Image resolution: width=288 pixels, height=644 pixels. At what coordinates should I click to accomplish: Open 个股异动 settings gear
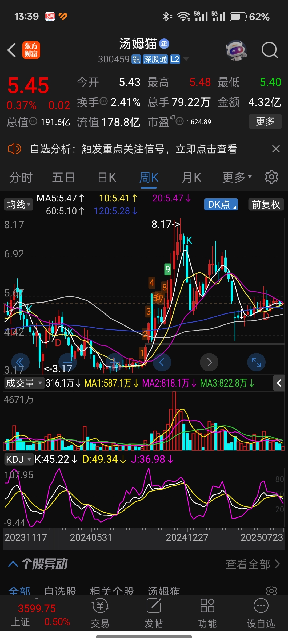point(271,591)
